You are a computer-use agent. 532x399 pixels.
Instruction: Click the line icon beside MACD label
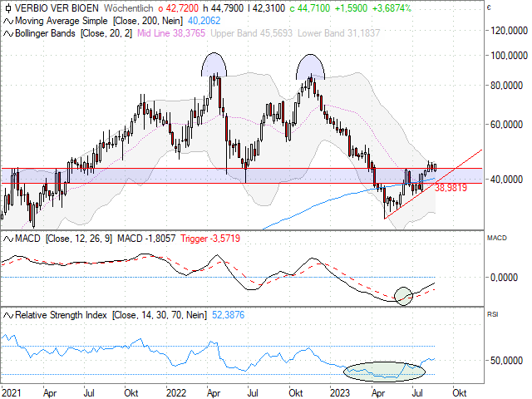point(8,239)
